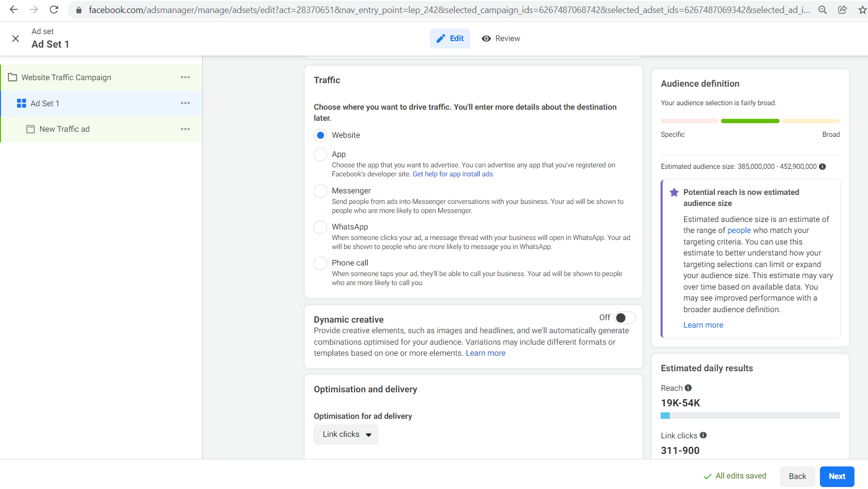Open the 'people' link in audience size notice
Screen dimensions: 868x489
point(739,230)
